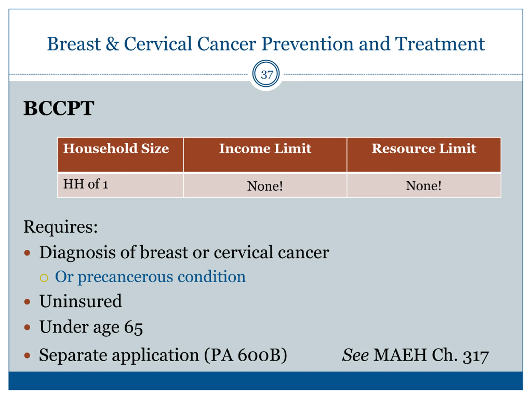Click the None! cell under Income Limit
This screenshot has height=399, width=532.
coord(265,185)
